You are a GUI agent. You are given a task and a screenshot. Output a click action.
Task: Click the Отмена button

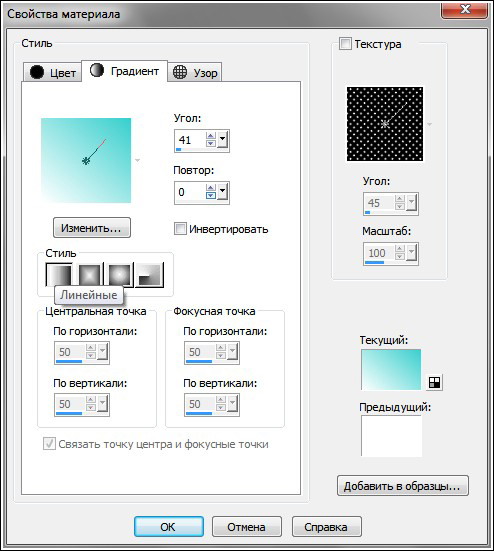click(247, 526)
